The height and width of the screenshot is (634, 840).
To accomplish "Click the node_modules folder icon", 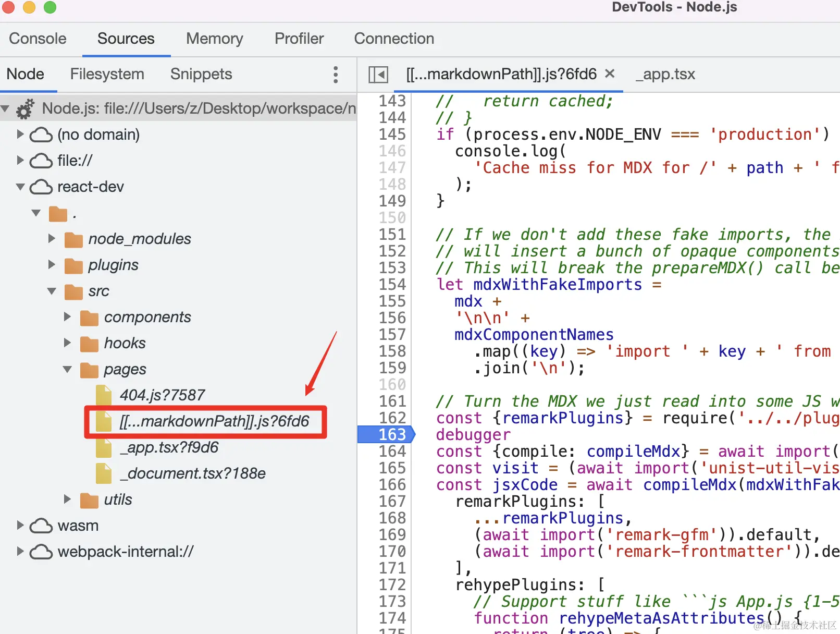I will pos(73,239).
